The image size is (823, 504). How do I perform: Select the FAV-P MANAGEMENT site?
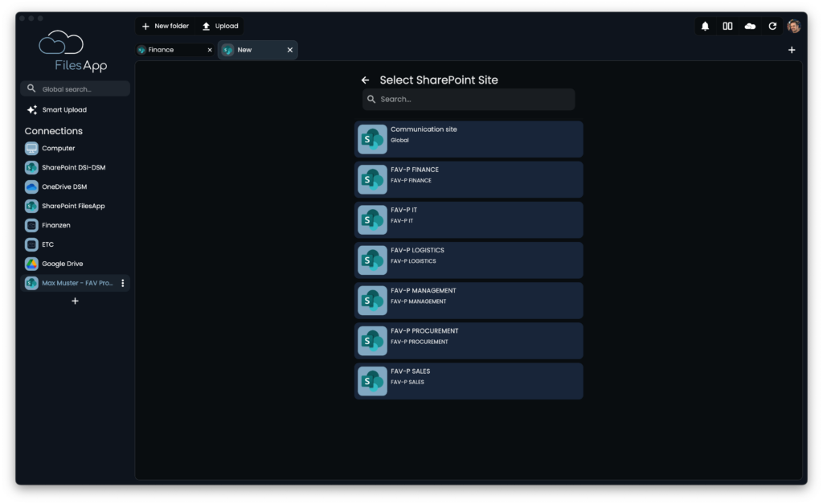coord(469,301)
